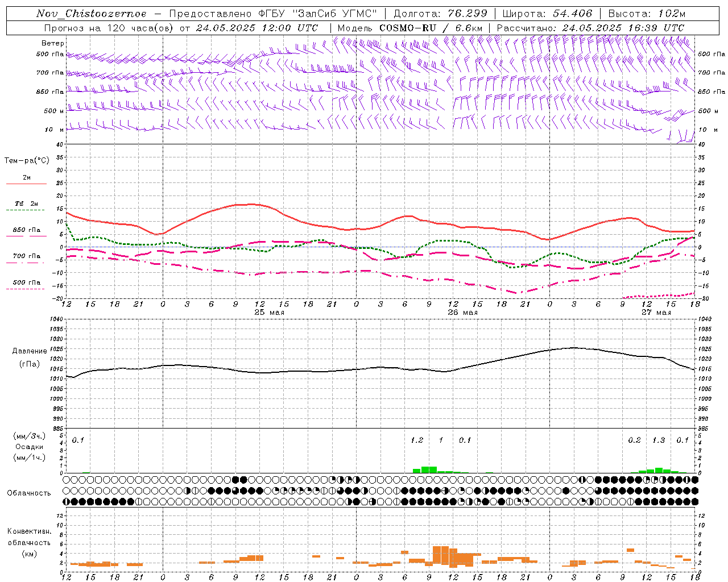This screenshot has width=728, height=582.
Task: Click the solid line swatch under '2м' legend
Action: tap(26, 184)
